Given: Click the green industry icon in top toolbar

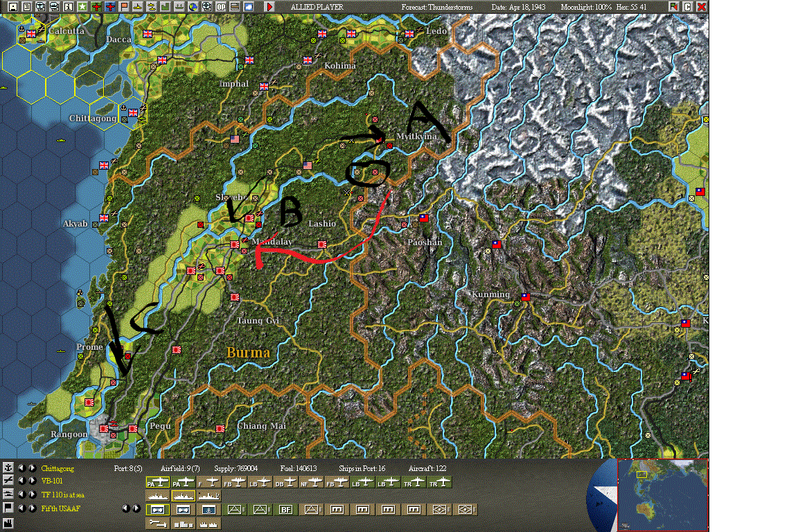Looking at the screenshot, I should 164,7.
